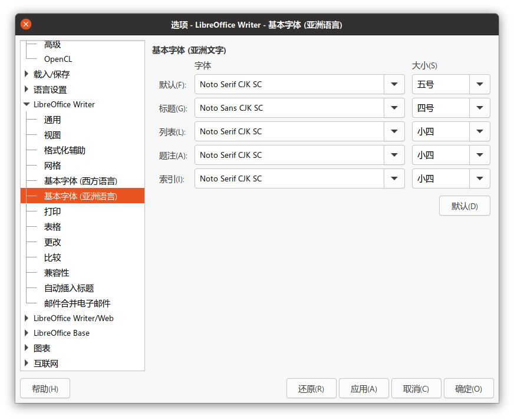Expand the 语言设置 tree node
Viewport: 514px width, 420px height.
27,89
